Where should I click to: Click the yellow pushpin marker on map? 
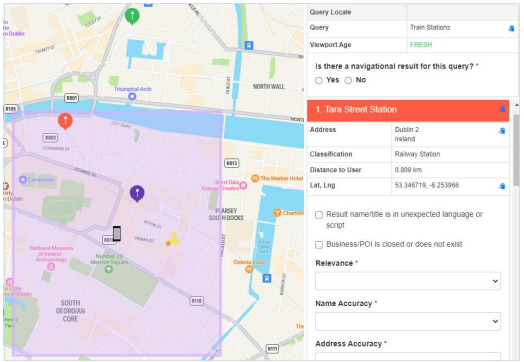pos(174,239)
